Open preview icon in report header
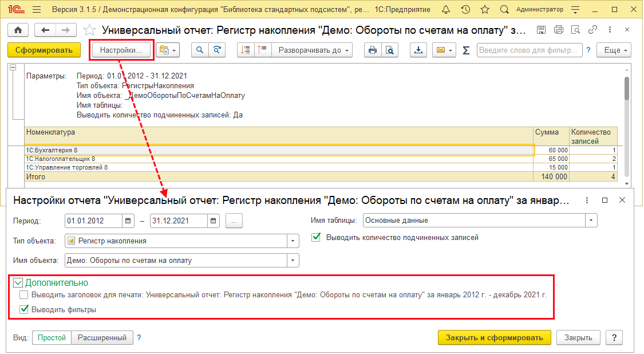This screenshot has width=644, height=354. 576,30
